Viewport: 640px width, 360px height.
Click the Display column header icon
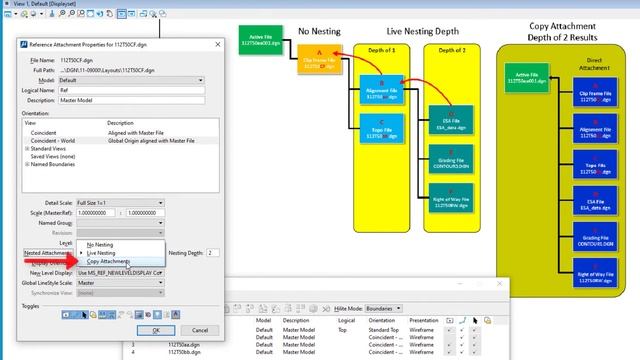pos(449,320)
